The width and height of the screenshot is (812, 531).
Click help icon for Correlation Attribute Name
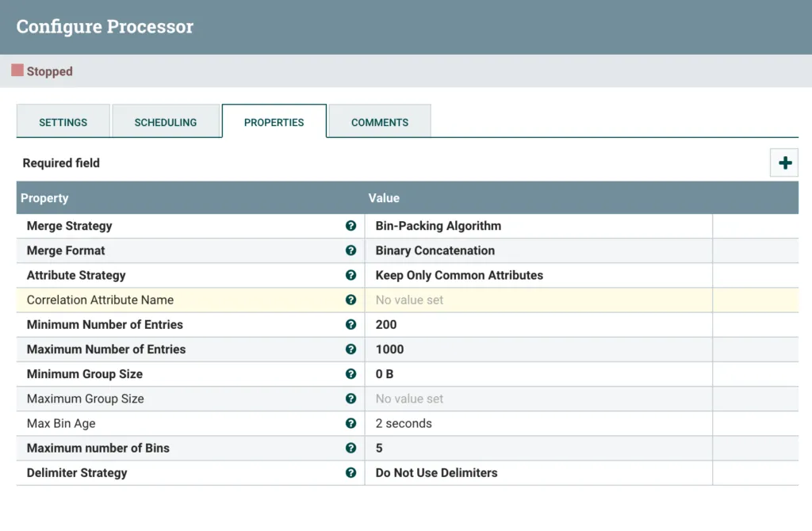350,300
